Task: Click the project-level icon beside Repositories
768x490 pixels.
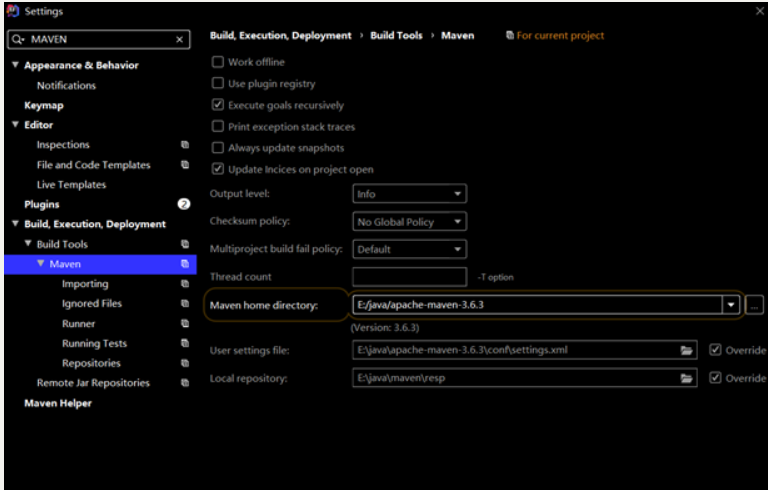Action: coord(185,363)
